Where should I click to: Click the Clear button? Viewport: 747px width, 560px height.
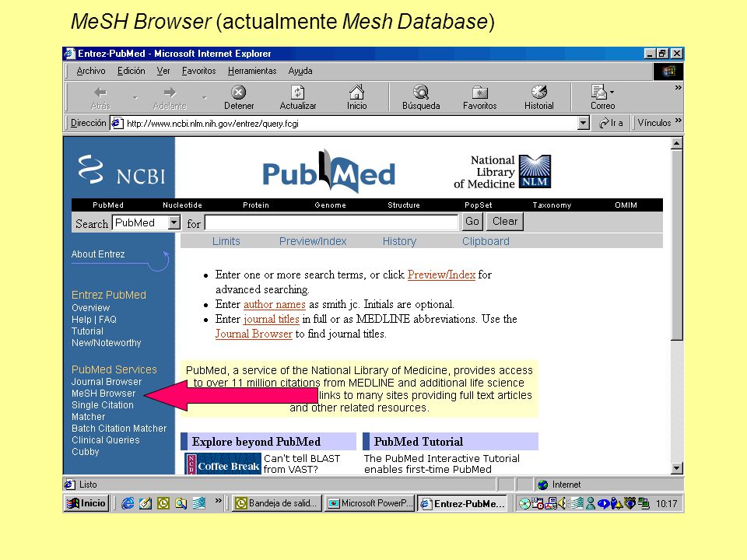tap(504, 222)
